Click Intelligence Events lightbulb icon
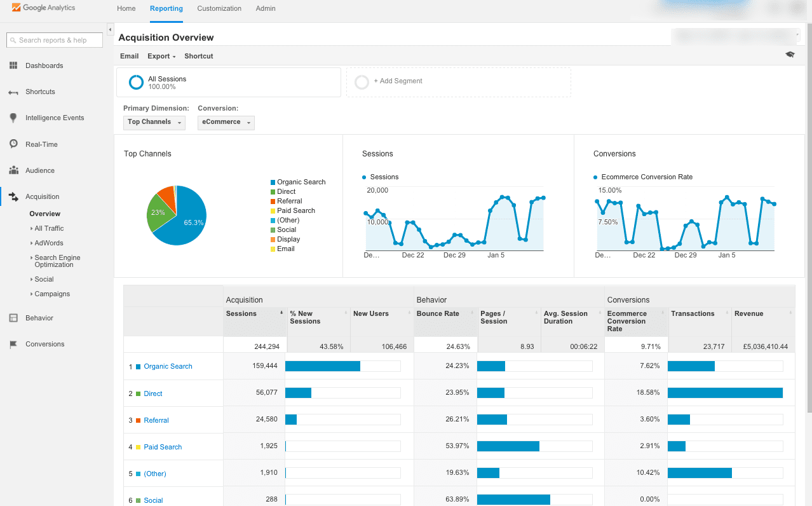Screen dimensions: 812x506 [13, 118]
